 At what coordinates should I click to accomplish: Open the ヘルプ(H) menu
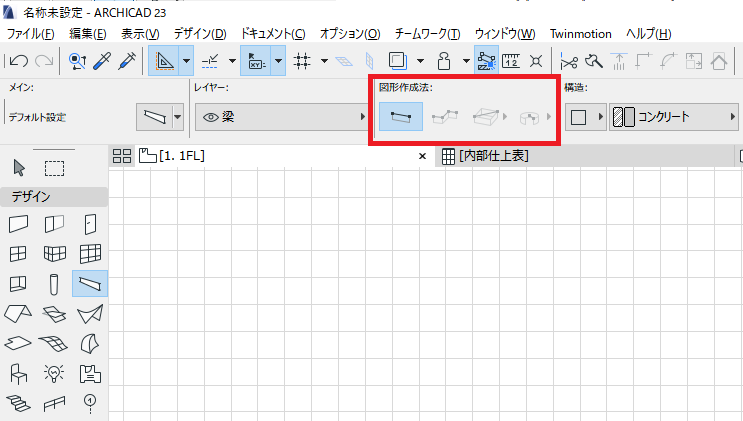pos(649,34)
